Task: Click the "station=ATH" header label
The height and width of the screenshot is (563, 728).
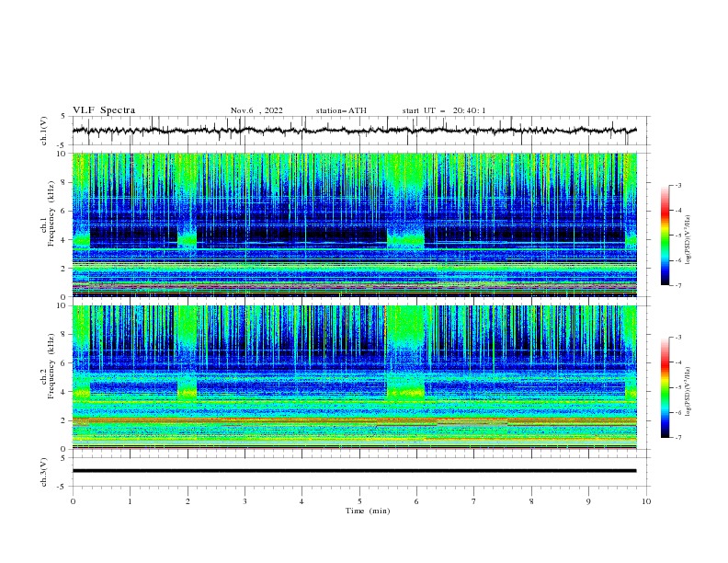Action: pyautogui.click(x=341, y=110)
